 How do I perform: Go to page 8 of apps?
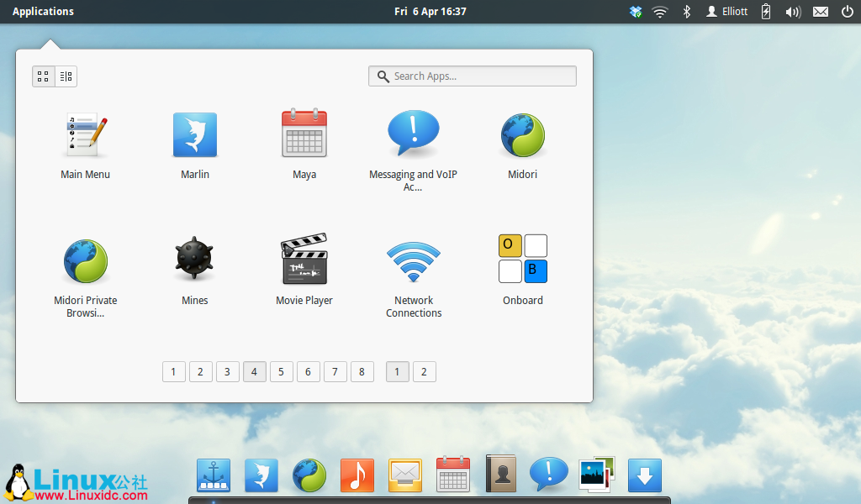click(362, 372)
